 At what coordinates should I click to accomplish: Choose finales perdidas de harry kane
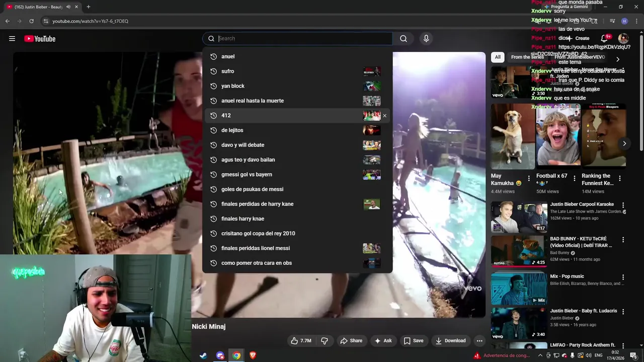(297, 204)
